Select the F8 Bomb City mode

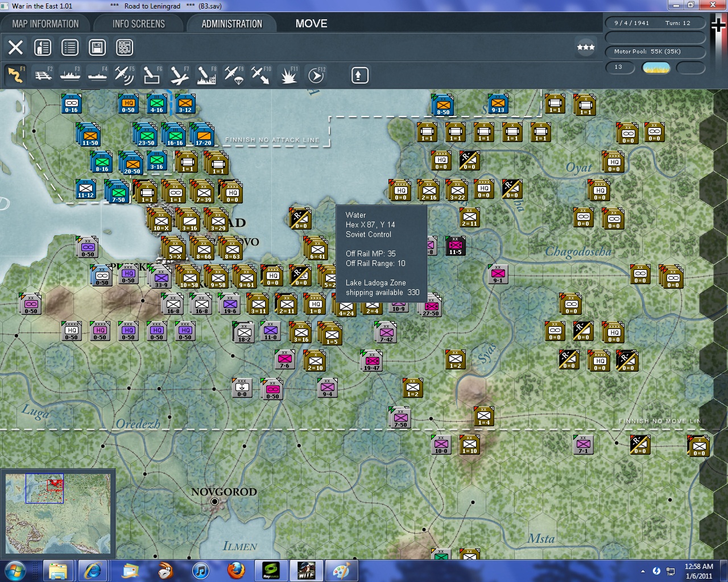[206, 75]
